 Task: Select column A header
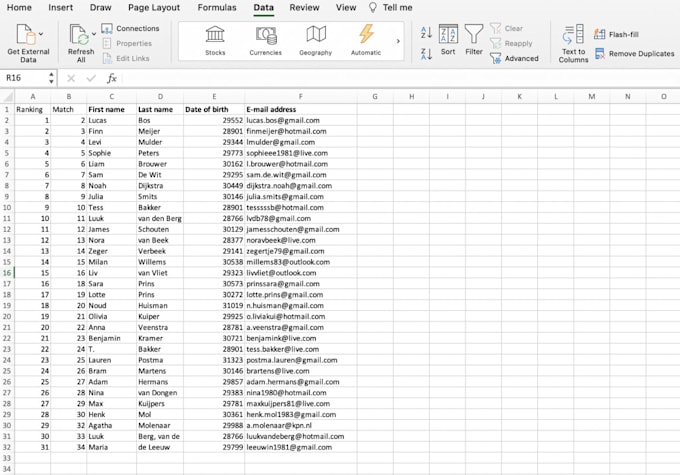tap(33, 97)
